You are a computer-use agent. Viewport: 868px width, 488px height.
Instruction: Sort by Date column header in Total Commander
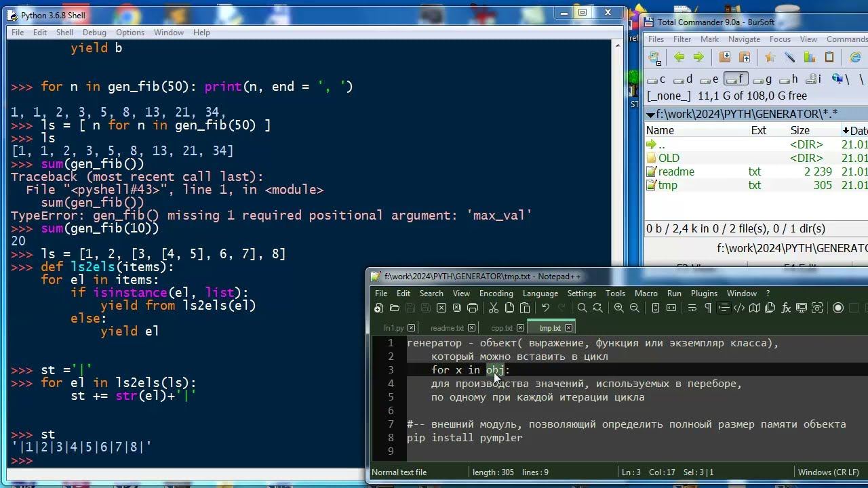tap(855, 130)
